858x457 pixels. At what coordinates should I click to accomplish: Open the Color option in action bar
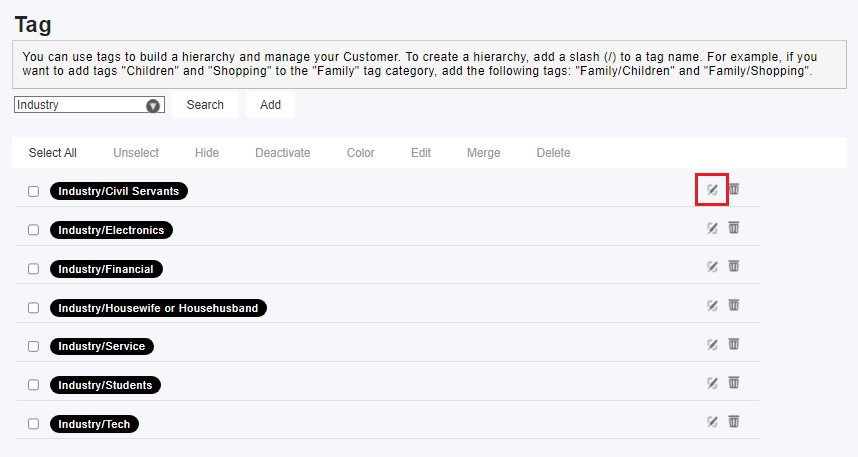361,153
